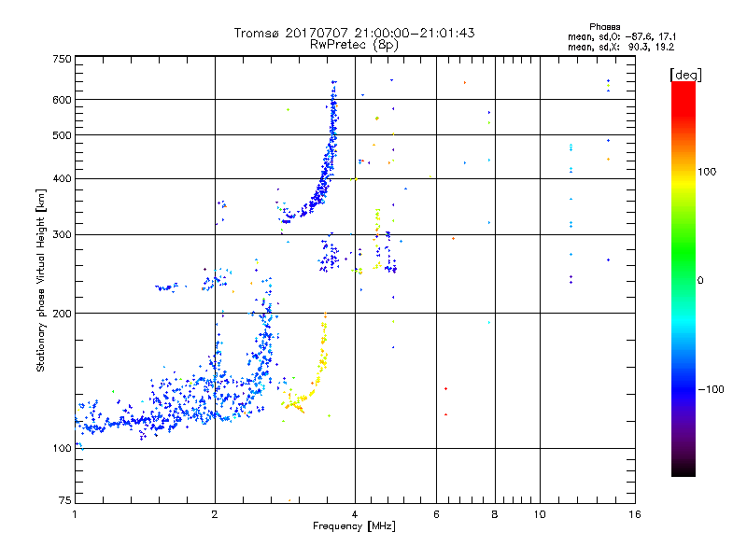Click the colorbar '0' tick label
The height and width of the screenshot is (560, 747).
700,281
